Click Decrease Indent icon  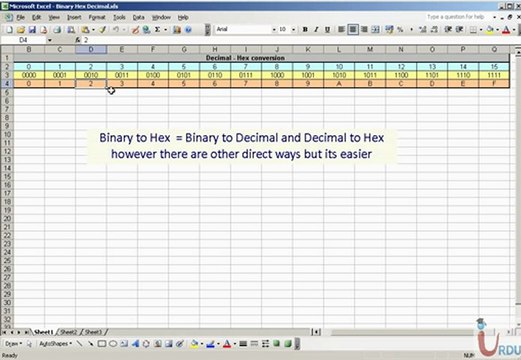448,30
